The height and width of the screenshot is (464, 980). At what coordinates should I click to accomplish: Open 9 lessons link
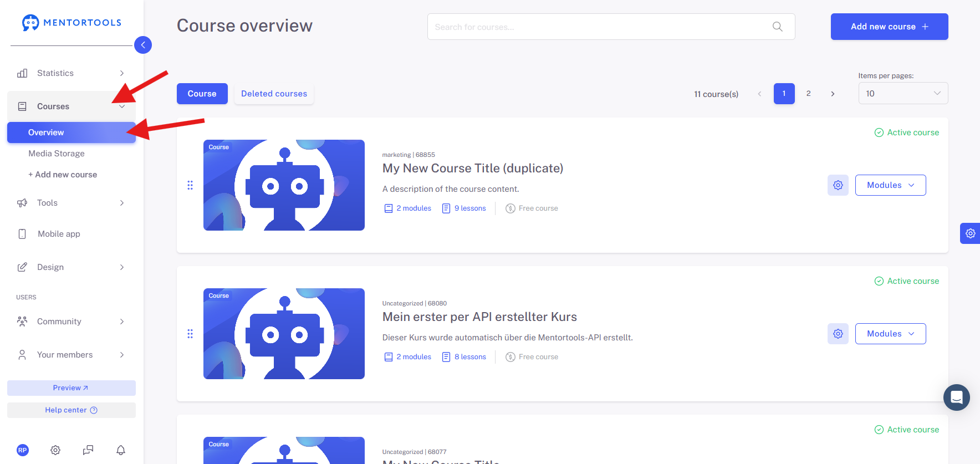(x=464, y=208)
